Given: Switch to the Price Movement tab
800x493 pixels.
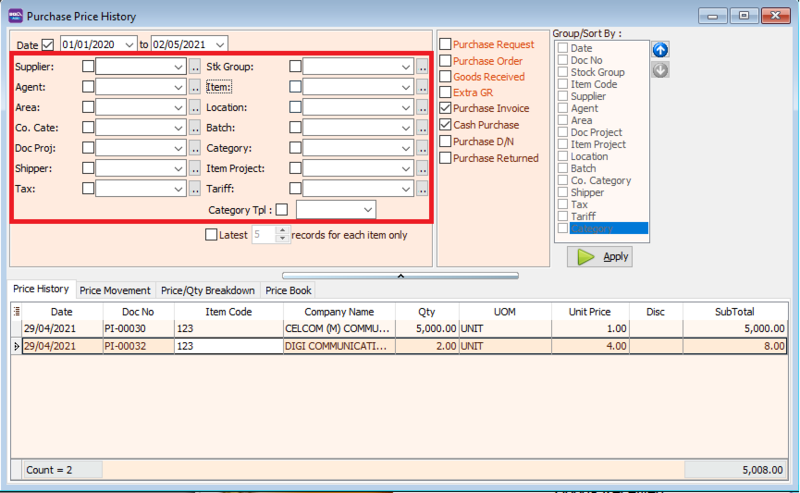Looking at the screenshot, I should click(115, 290).
